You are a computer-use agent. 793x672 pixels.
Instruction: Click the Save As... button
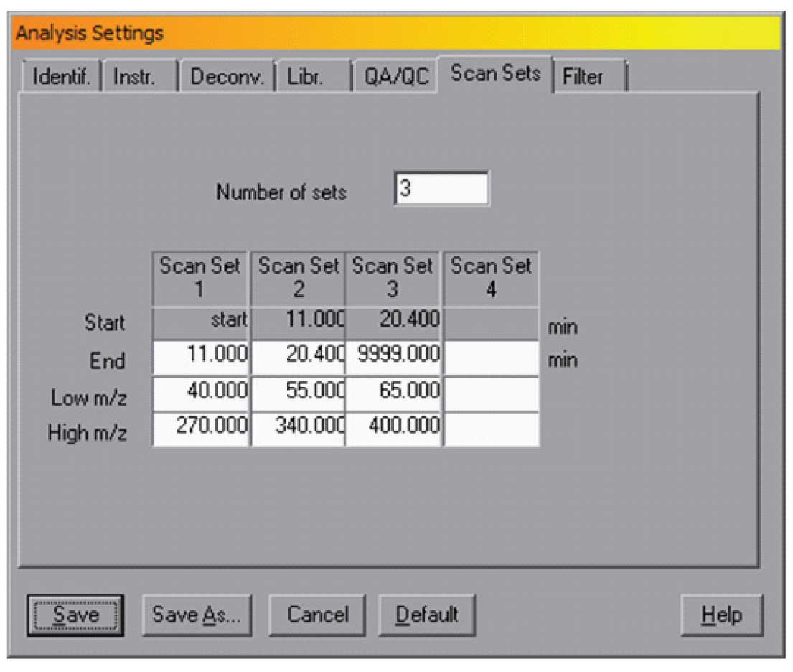point(197,615)
